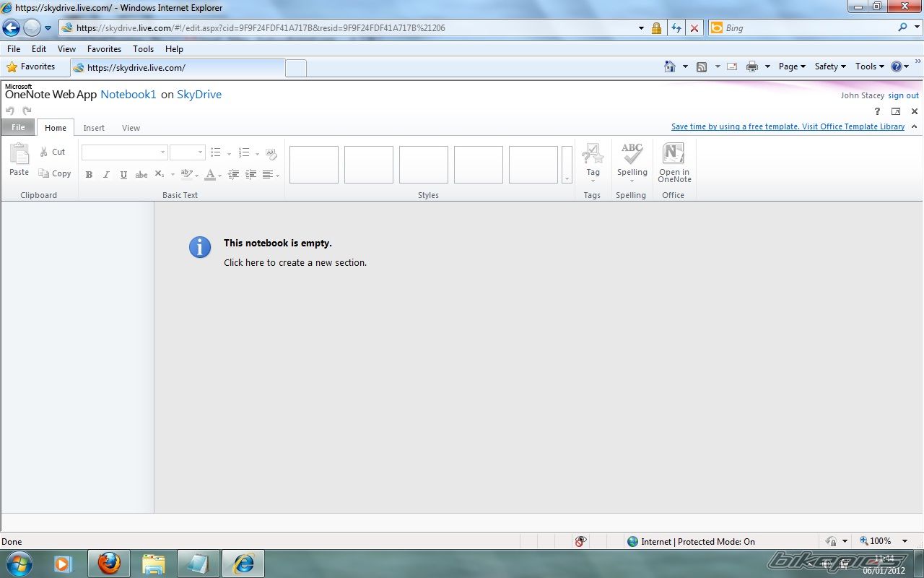Viewport: 924px width, 578px height.
Task: Click the sign out link
Action: (x=903, y=95)
